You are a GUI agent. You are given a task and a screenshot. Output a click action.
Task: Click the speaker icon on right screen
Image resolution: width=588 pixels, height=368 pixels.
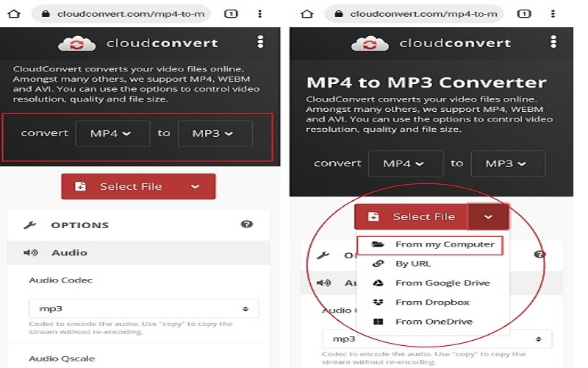(x=323, y=283)
